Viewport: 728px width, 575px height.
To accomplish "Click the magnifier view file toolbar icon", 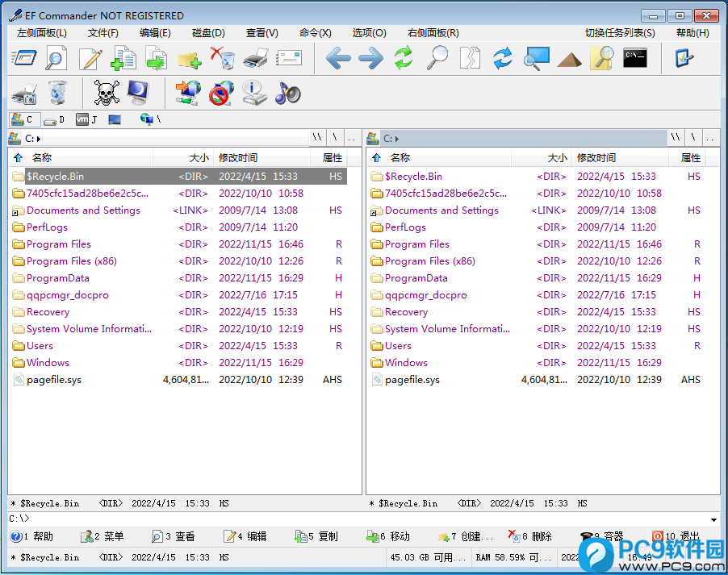I will pyautogui.click(x=56, y=59).
